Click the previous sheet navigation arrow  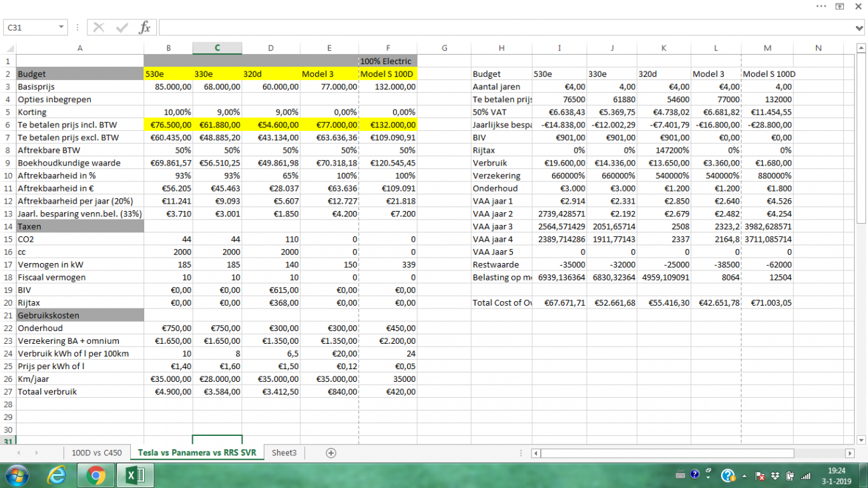(x=19, y=453)
